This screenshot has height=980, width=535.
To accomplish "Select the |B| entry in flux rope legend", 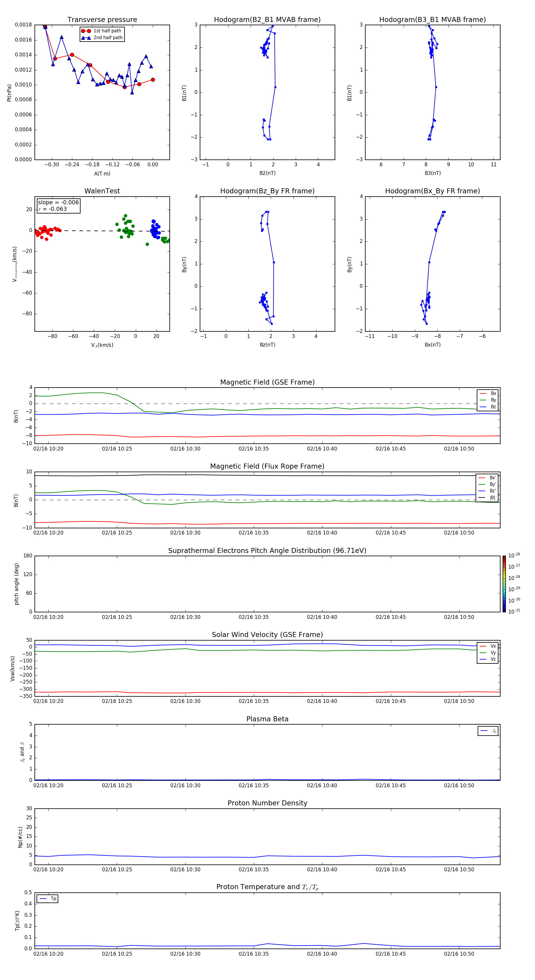I will pos(487,498).
